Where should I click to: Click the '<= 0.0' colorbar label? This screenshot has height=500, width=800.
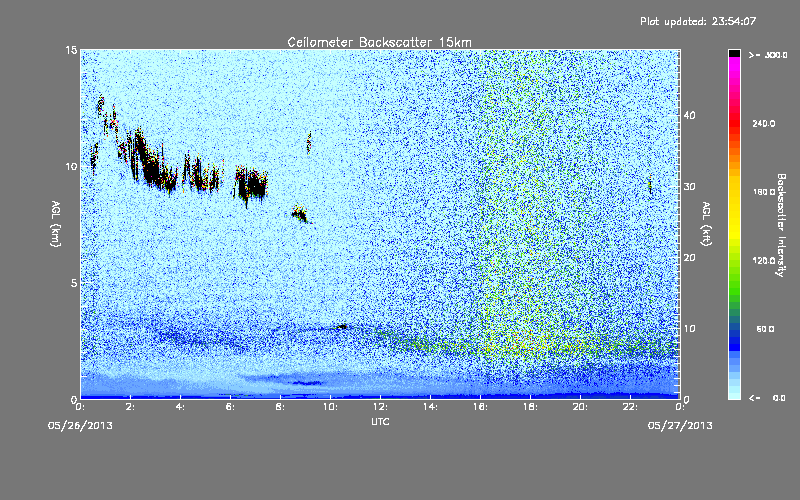click(x=767, y=398)
